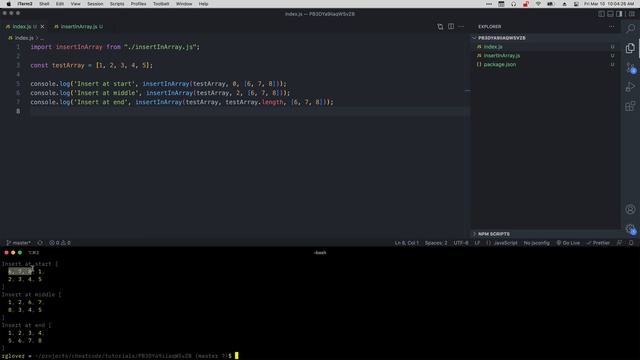
Task: Click the Wi-Fi icon in macOS menu bar
Action: (x=538, y=4)
